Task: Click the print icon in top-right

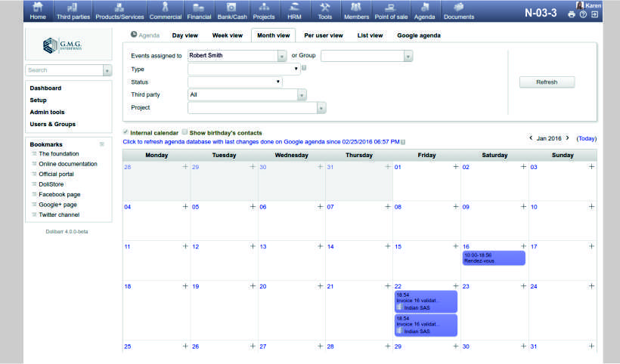Action: click(572, 14)
